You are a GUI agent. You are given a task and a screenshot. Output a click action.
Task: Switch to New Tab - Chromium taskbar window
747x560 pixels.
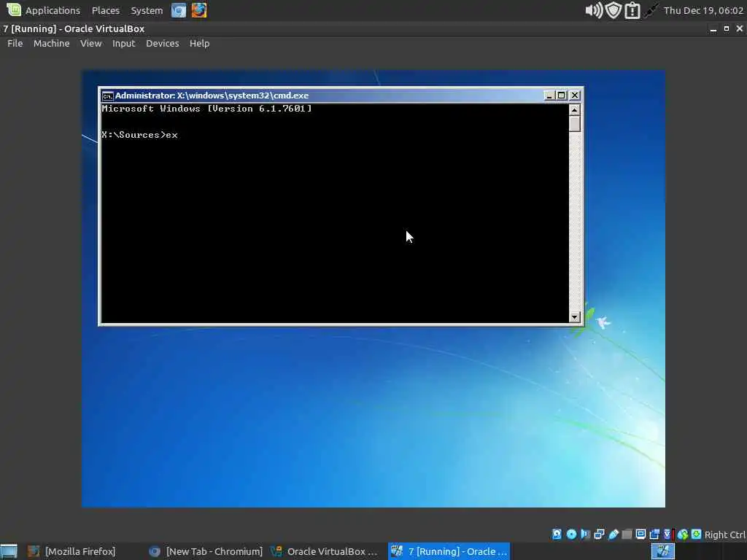[x=206, y=551]
